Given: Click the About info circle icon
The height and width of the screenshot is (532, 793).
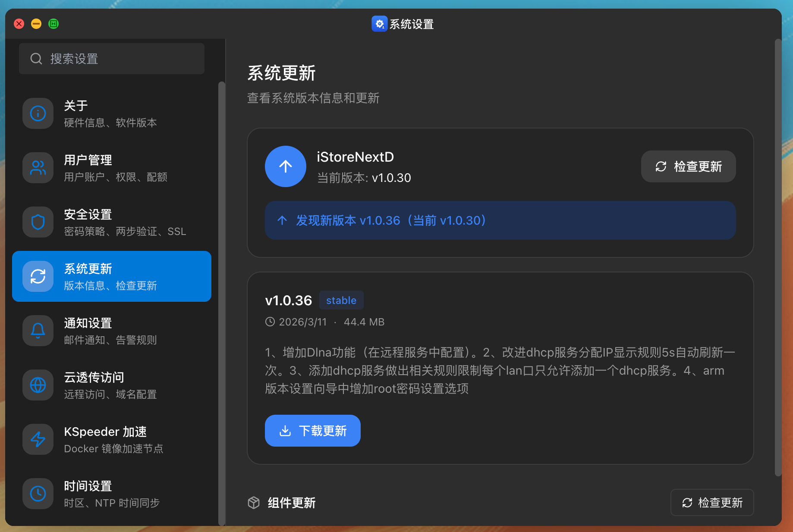Looking at the screenshot, I should click(x=38, y=113).
